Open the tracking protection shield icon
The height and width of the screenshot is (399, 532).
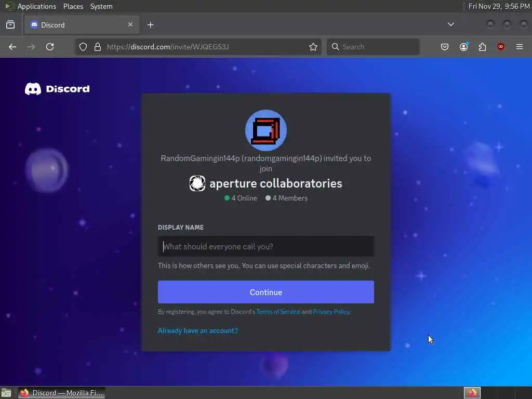click(x=83, y=47)
